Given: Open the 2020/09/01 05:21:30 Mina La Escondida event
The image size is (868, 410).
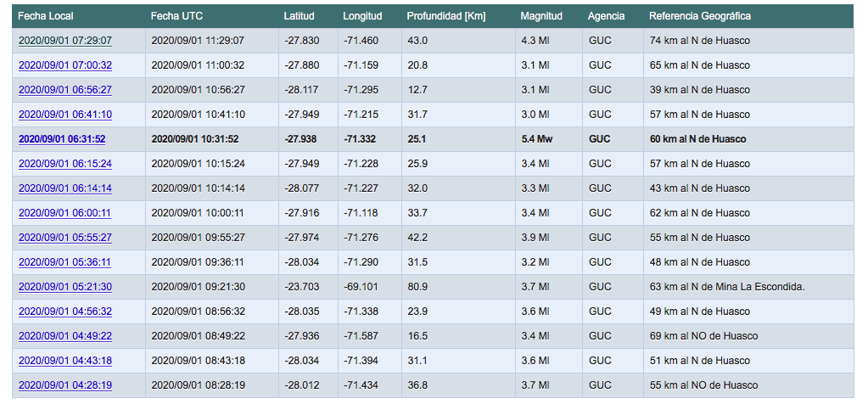Looking at the screenshot, I should [65, 287].
